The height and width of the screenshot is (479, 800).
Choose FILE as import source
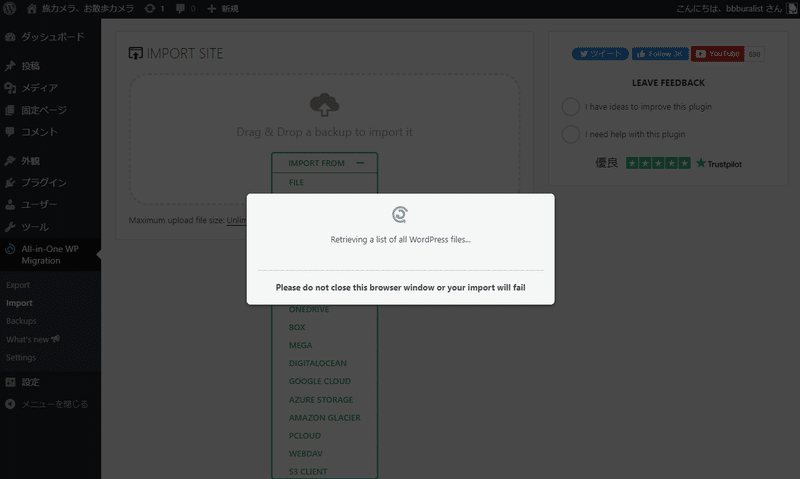[296, 182]
